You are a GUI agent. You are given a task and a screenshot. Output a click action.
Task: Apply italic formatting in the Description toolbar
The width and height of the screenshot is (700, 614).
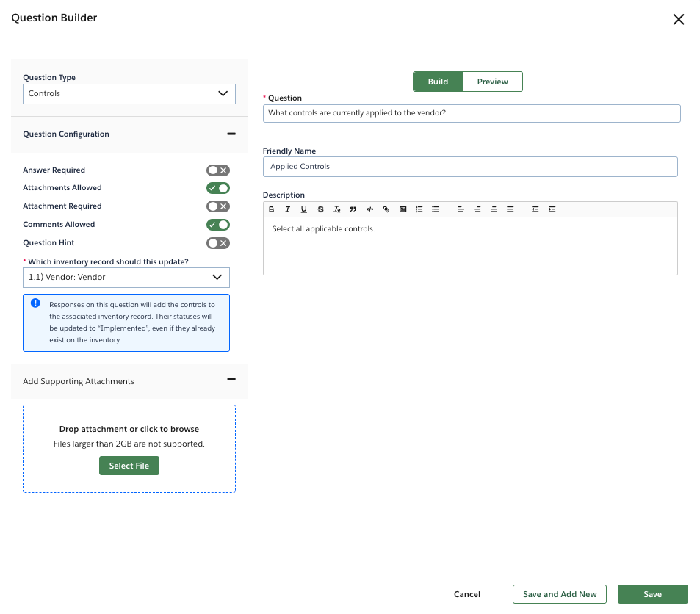pos(287,209)
